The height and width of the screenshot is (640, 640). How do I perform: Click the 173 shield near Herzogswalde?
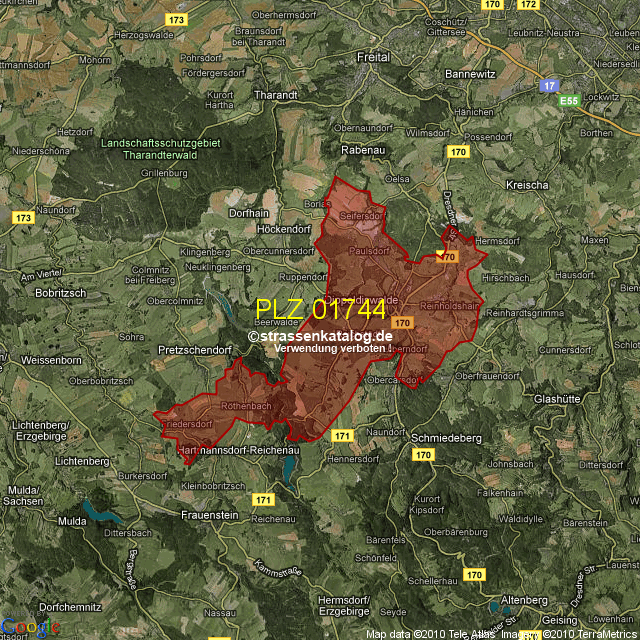click(x=177, y=19)
